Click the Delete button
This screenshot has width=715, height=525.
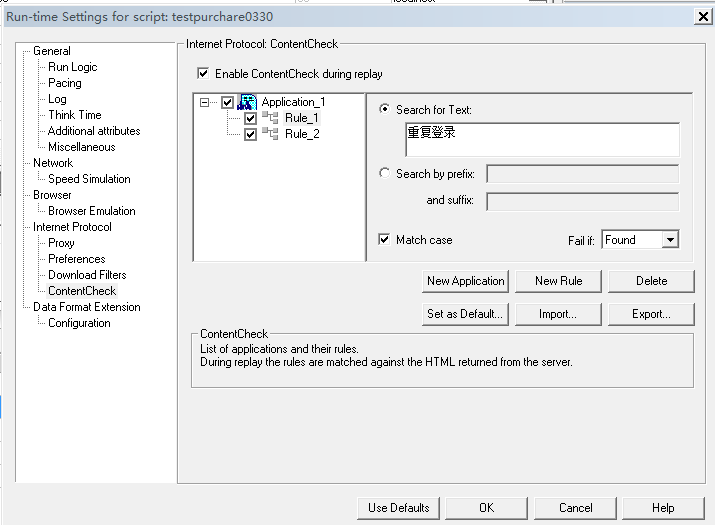click(x=651, y=281)
